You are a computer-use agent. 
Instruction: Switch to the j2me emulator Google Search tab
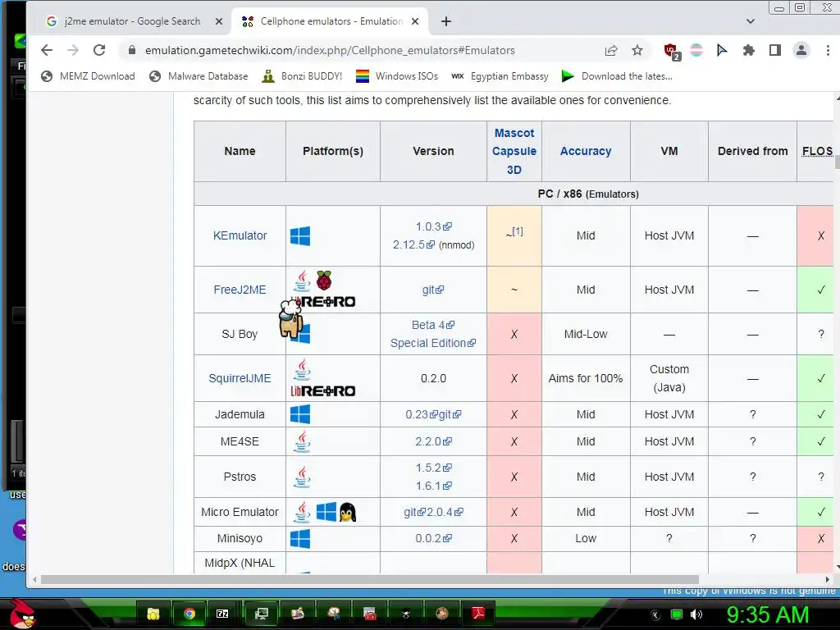(132, 21)
